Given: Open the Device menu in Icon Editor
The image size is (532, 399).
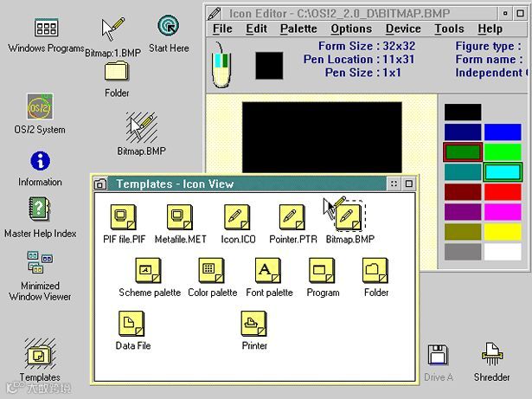Looking at the screenshot, I should point(403,29).
